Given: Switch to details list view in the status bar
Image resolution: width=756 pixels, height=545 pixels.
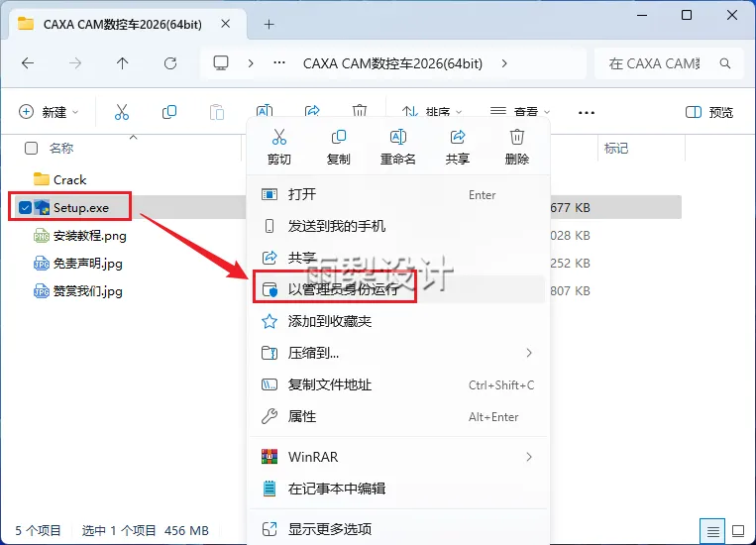Looking at the screenshot, I should [x=713, y=531].
